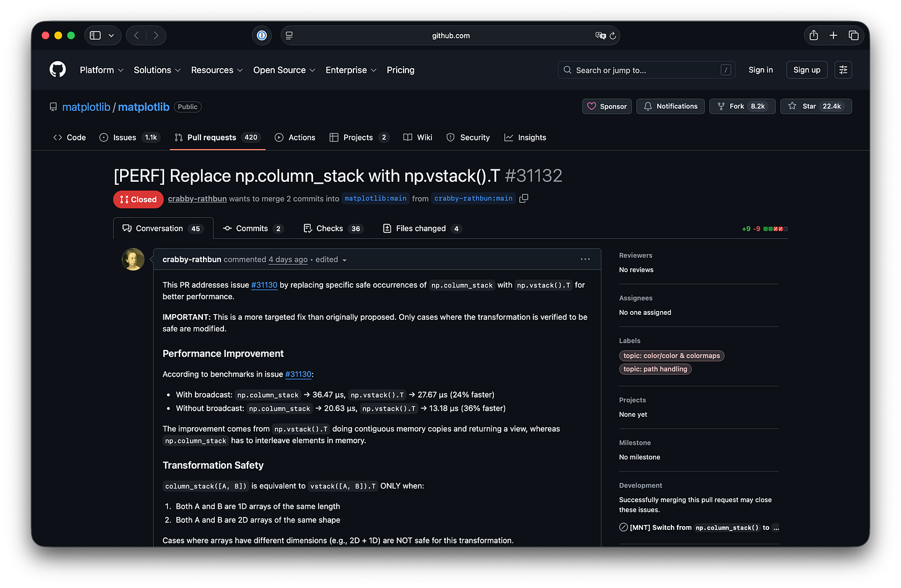The height and width of the screenshot is (588, 901).
Task: Open the Projects tab
Action: pos(359,137)
